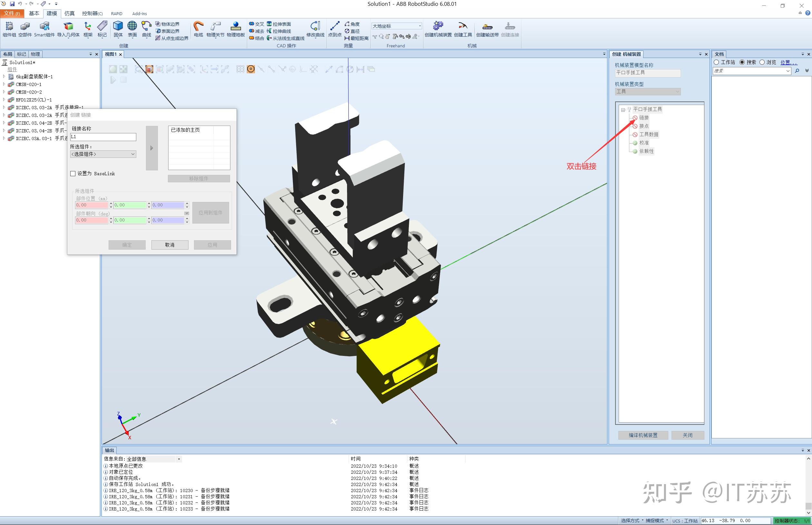The image size is (812, 525).
Task: Click the 编译机械装置 compile button
Action: coord(643,435)
